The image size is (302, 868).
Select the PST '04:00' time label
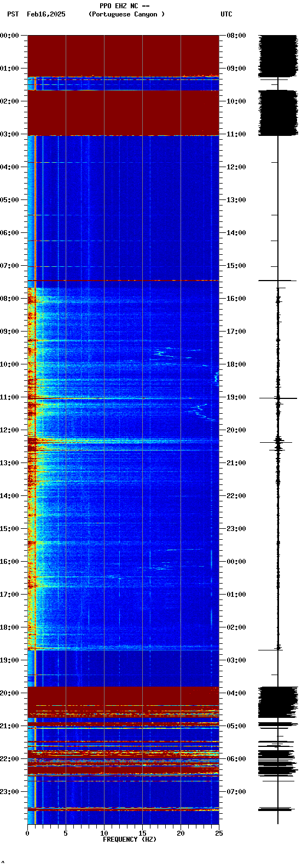pos(10,167)
